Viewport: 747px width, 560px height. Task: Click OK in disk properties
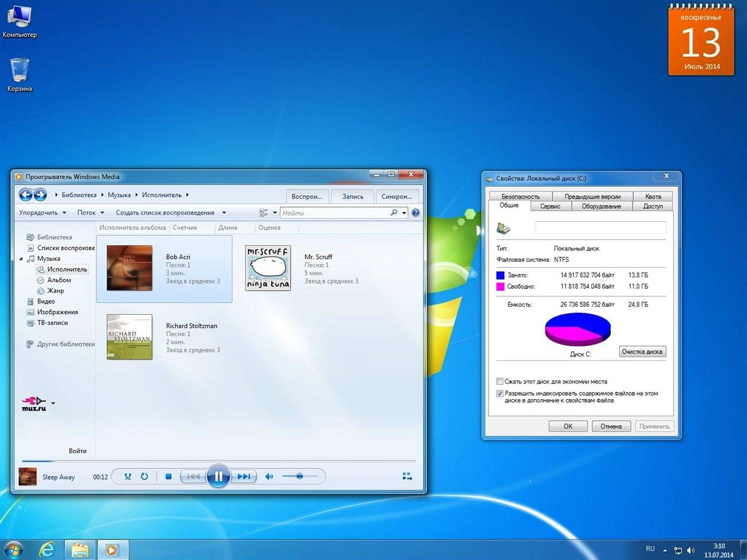tap(568, 426)
